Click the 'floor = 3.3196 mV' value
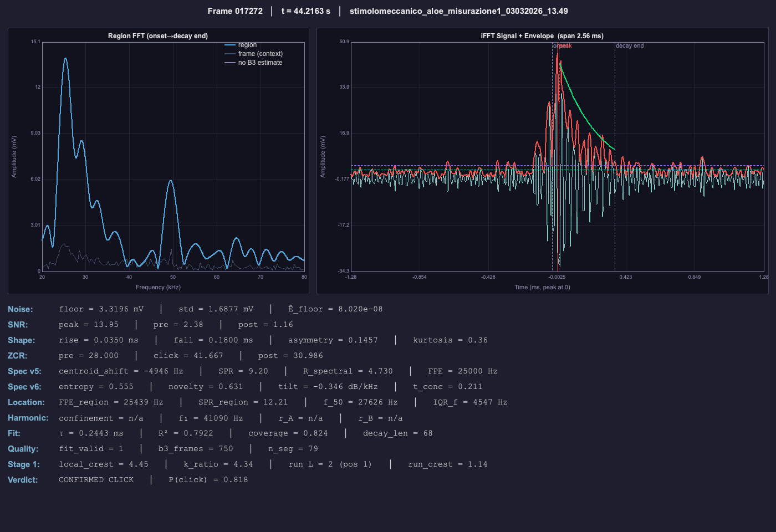Viewport: 776px width, 532px height. pyautogui.click(x=101, y=309)
